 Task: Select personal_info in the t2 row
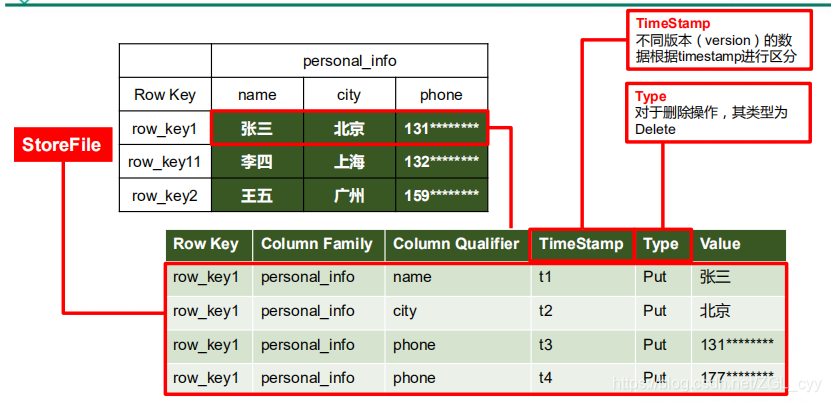pyautogui.click(x=307, y=311)
